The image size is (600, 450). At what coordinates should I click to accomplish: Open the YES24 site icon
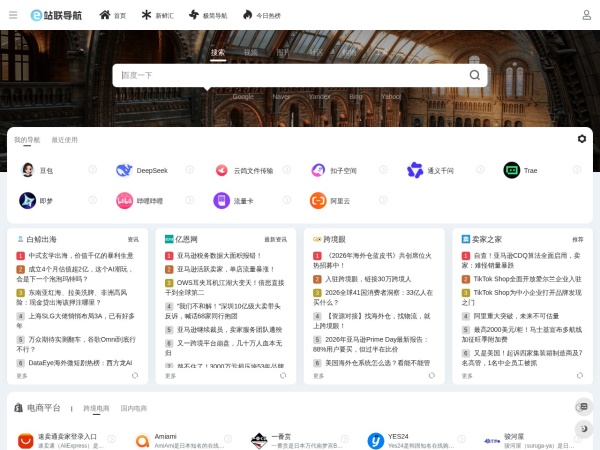click(376, 441)
